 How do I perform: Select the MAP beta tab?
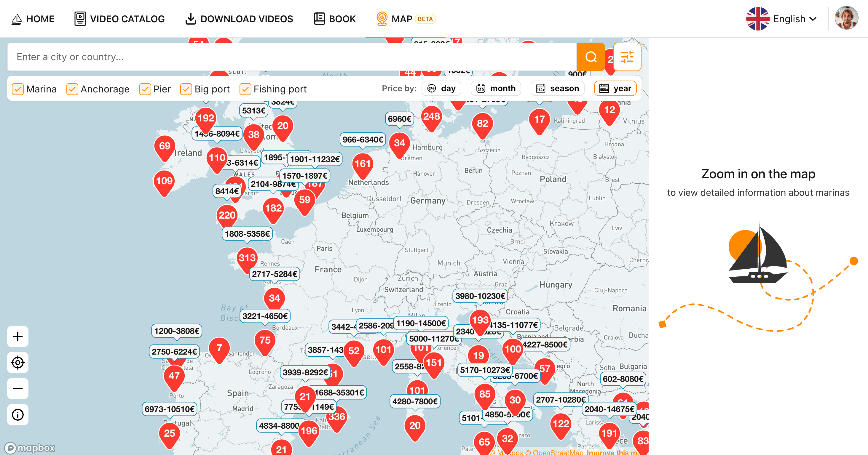point(405,19)
